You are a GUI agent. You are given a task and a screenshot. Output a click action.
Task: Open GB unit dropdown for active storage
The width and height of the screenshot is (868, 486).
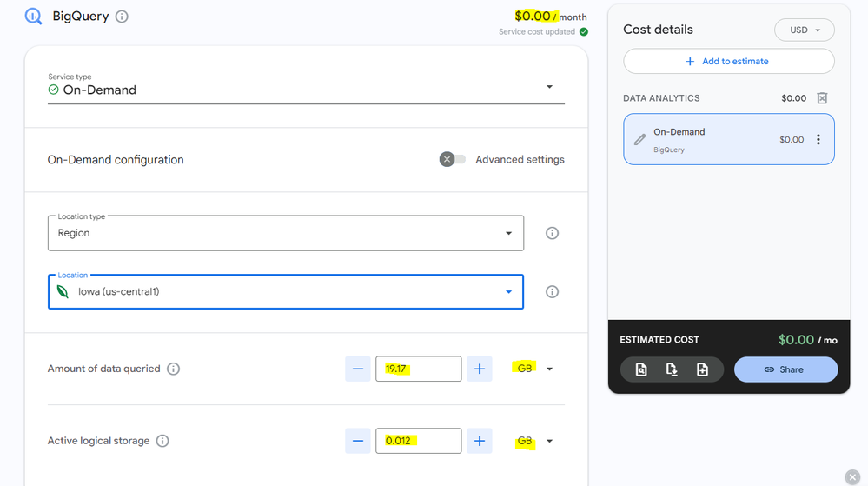[534, 441]
